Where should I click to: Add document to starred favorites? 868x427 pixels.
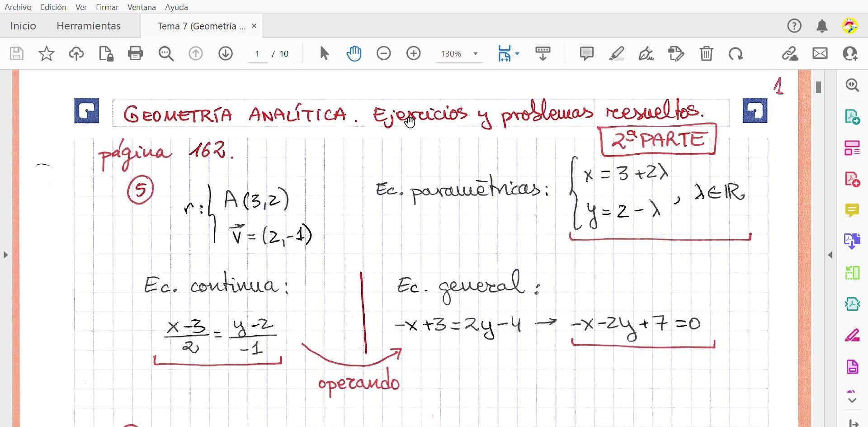[x=47, y=53]
